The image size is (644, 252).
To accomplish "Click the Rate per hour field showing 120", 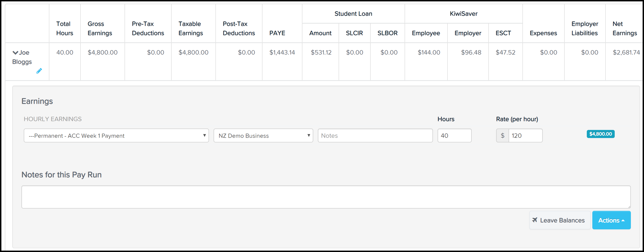I will click(x=525, y=135).
